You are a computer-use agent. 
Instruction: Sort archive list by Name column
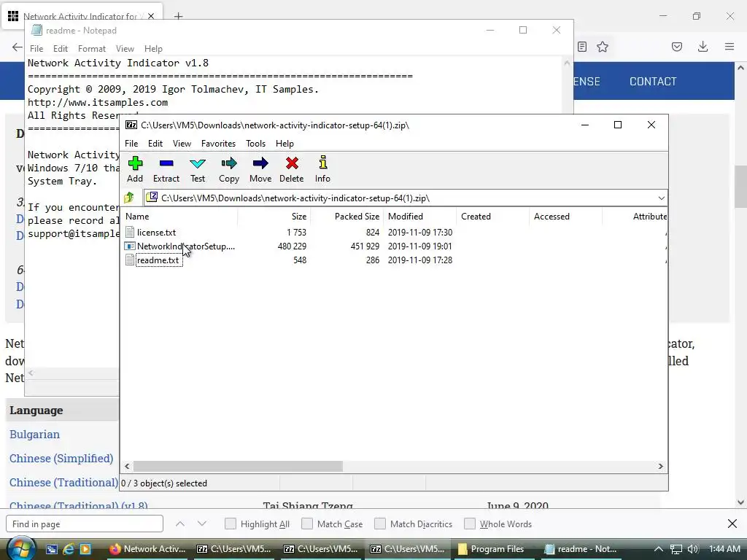click(x=180, y=216)
